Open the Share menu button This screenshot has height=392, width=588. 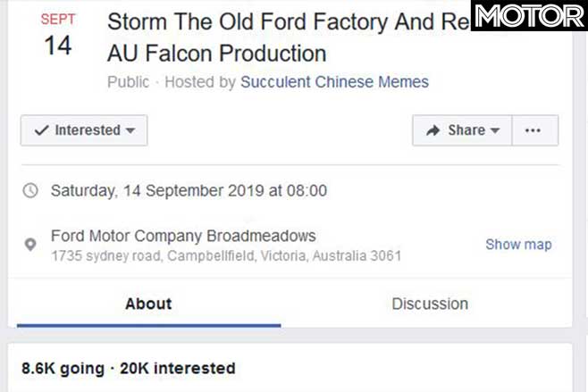point(462,130)
